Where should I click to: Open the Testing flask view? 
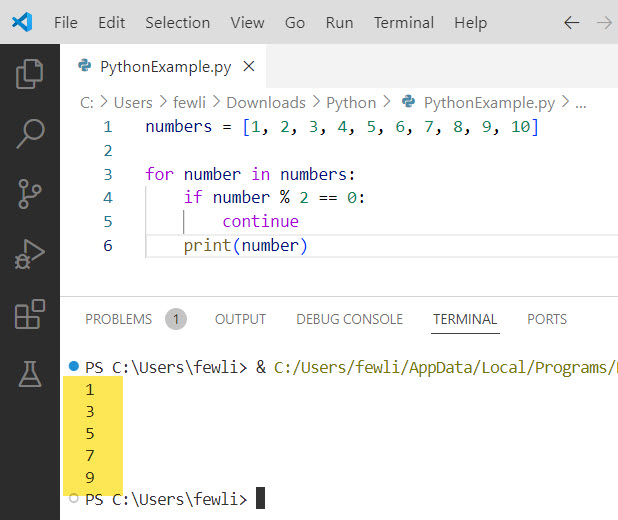click(30, 374)
